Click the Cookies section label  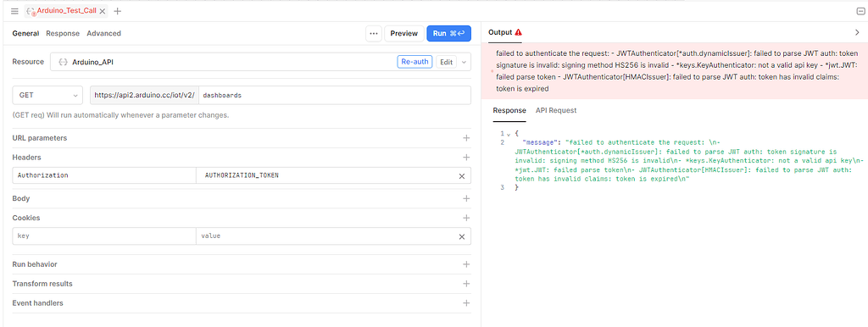[x=26, y=218]
